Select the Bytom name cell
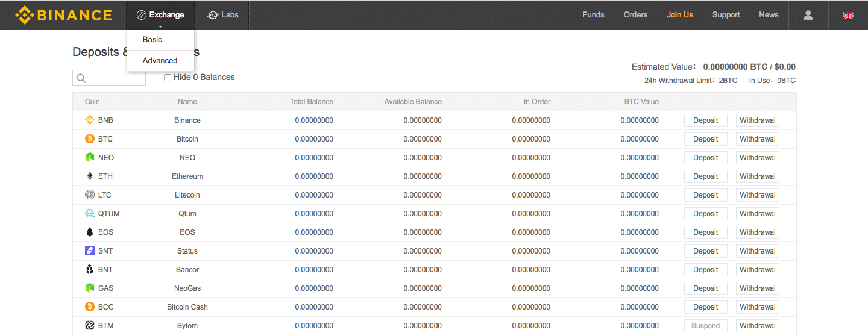 click(187, 326)
